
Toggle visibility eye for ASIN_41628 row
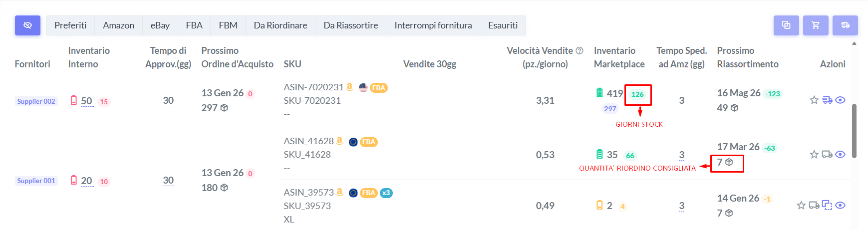pyautogui.click(x=841, y=155)
